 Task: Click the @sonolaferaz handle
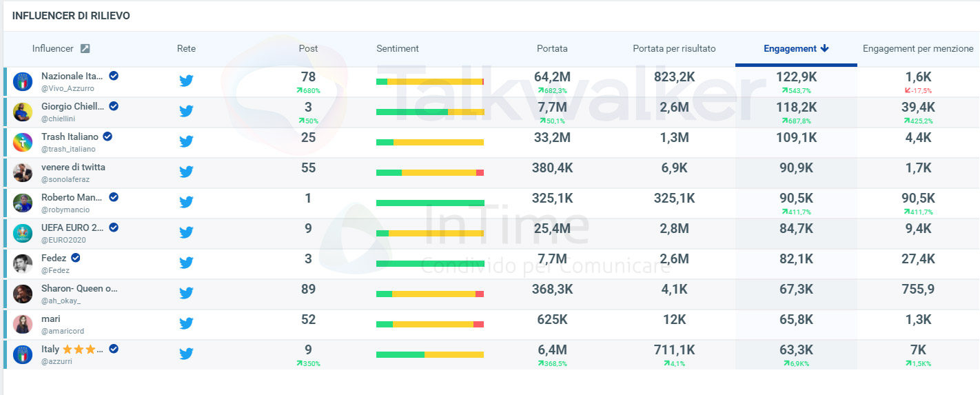tap(65, 180)
